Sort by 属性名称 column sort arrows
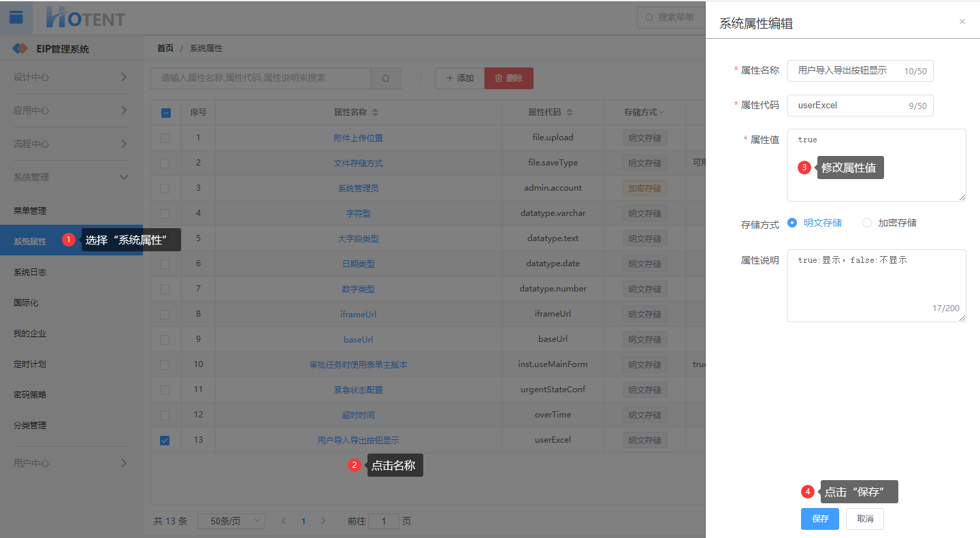The width and height of the screenshot is (980, 538). [375, 112]
